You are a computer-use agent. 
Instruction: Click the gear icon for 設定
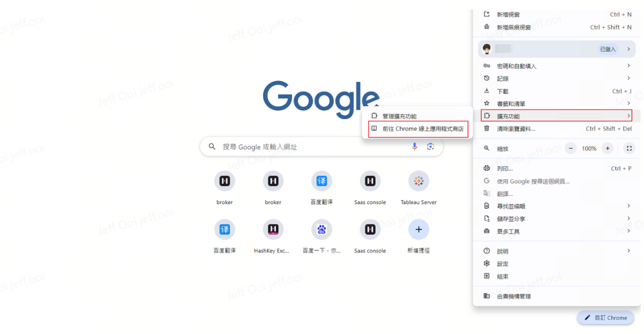pos(487,263)
